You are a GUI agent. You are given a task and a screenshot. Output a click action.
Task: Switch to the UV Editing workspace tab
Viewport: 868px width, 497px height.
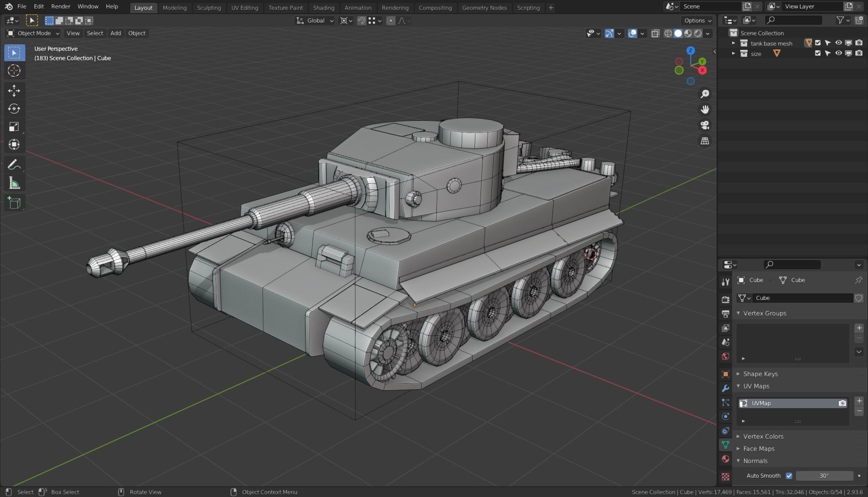(x=245, y=8)
